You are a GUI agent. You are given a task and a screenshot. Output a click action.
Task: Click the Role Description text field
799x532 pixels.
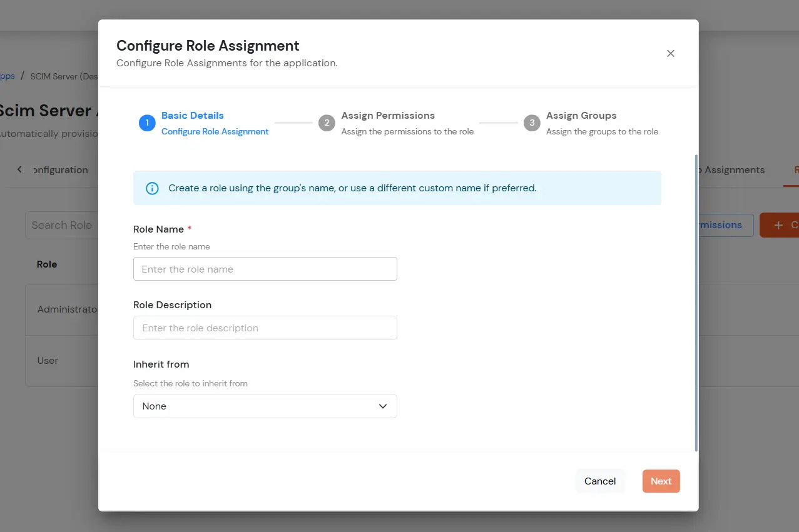[x=265, y=328]
